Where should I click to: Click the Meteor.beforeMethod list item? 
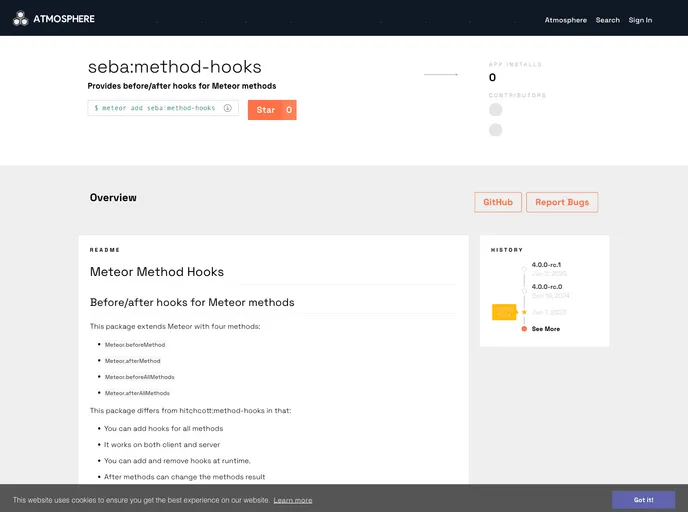click(x=135, y=345)
